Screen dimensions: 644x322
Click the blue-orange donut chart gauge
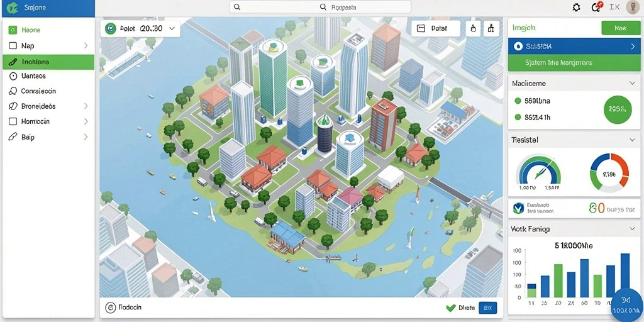[609, 172]
